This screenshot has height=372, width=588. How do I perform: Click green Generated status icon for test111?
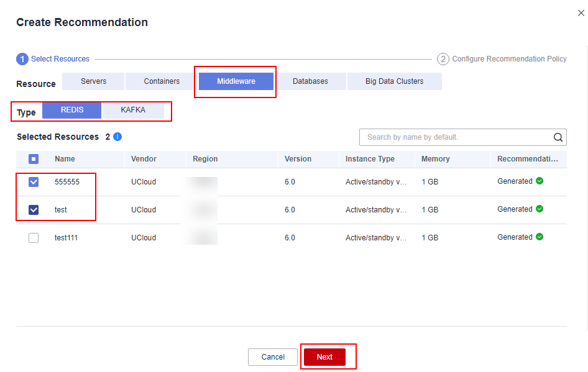540,237
